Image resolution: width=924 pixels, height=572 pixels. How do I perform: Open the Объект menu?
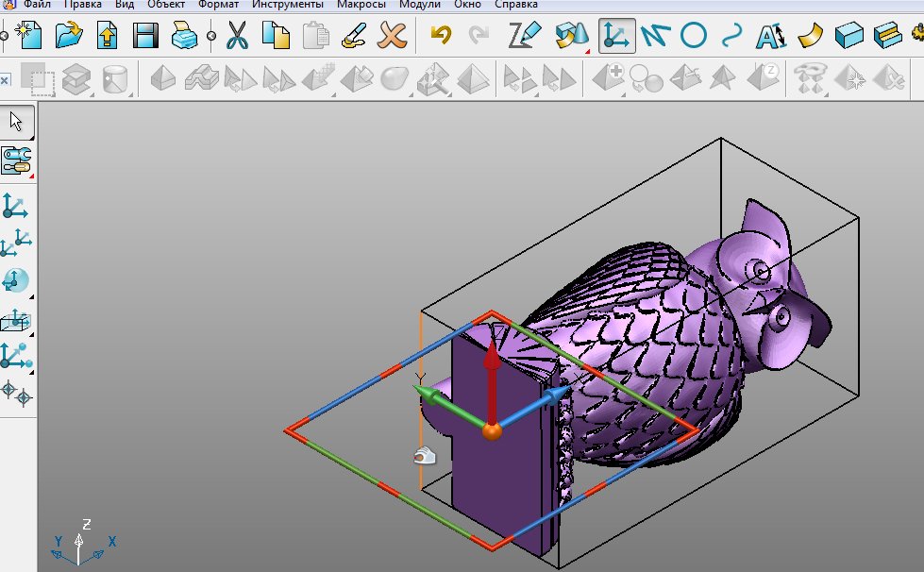pyautogui.click(x=166, y=4)
